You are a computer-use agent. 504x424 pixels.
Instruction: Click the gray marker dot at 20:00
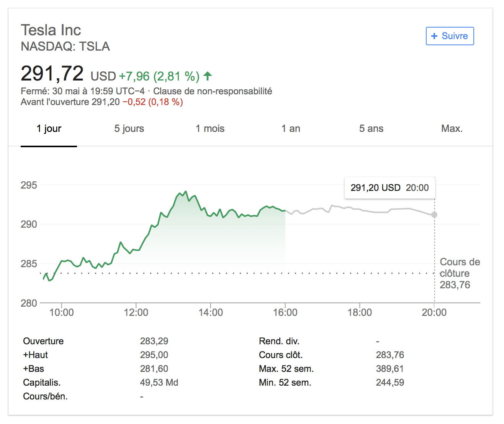click(x=434, y=215)
